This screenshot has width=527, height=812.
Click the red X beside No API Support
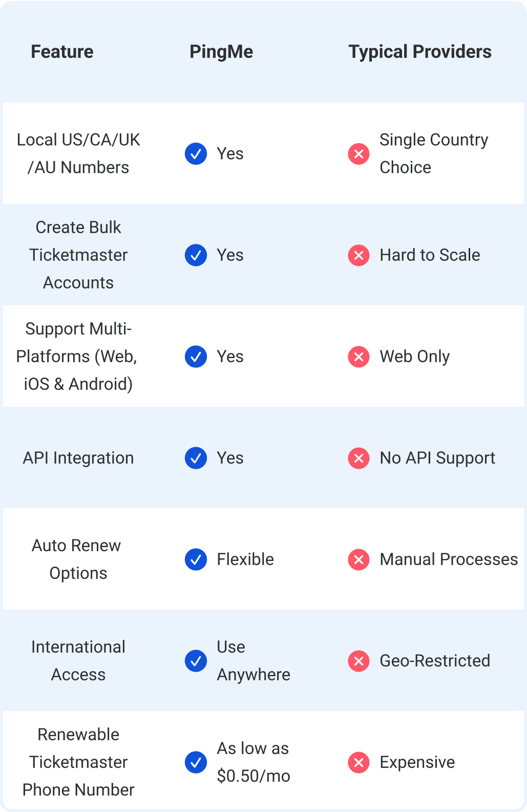point(359,458)
